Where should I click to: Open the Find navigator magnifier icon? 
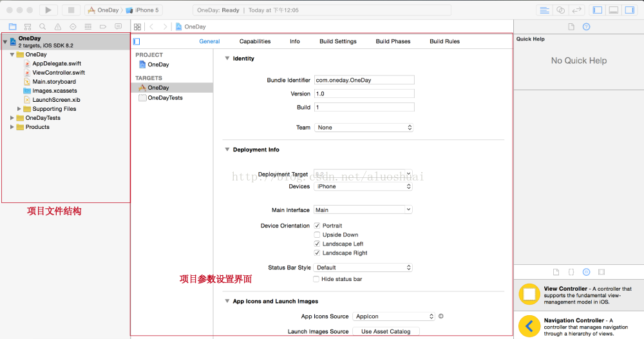point(43,26)
